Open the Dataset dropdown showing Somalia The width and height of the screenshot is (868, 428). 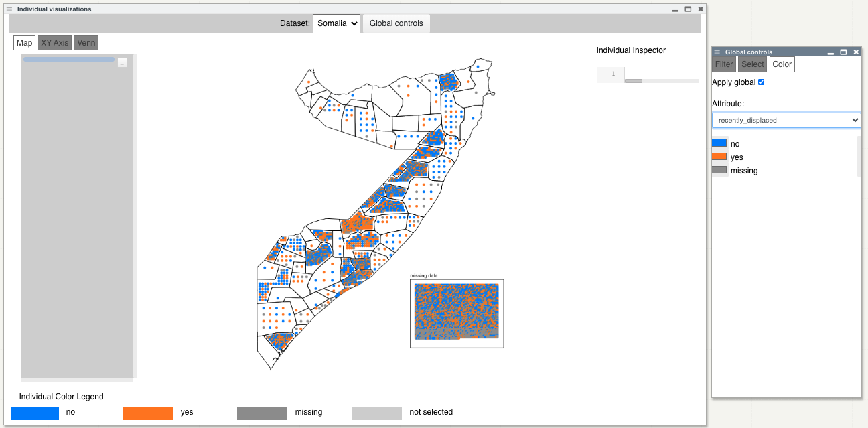336,23
